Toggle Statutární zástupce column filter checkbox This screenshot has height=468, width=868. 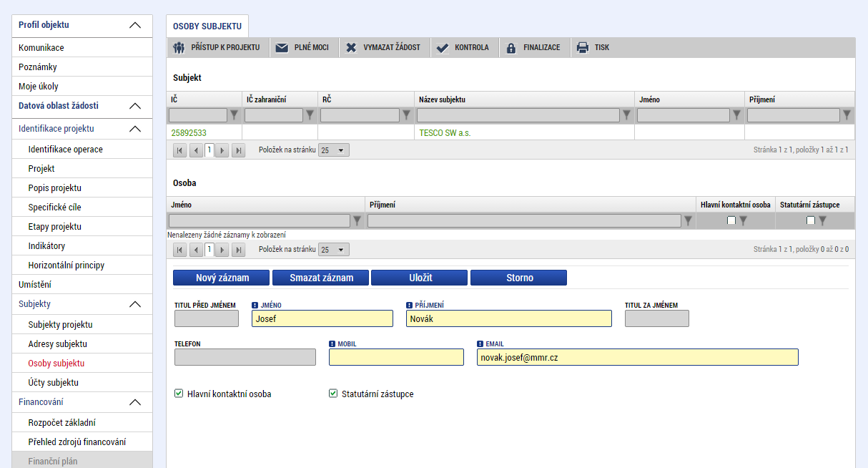(x=811, y=220)
